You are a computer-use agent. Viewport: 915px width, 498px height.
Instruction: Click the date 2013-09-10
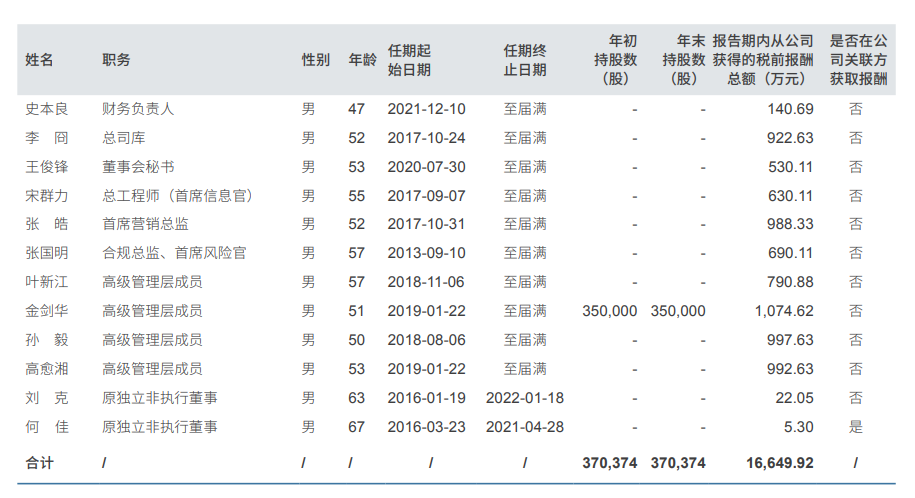(427, 253)
